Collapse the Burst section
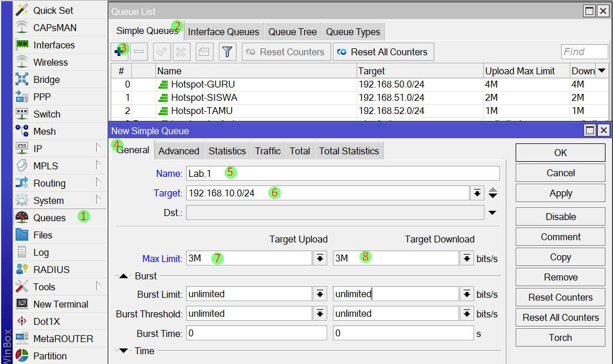This screenshot has height=364, width=613. point(124,276)
